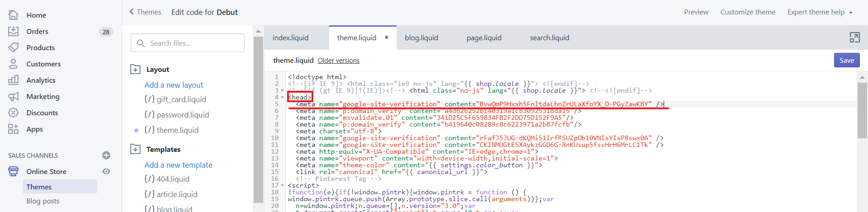Click the Templates folder download icon
Image resolution: width=868 pixels, height=212 pixels.
click(135, 149)
